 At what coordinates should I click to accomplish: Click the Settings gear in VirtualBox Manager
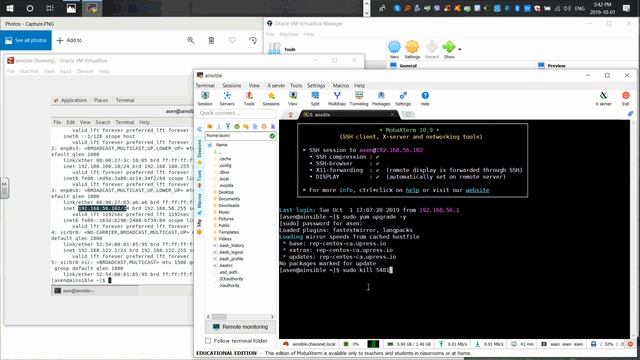tap(412, 49)
